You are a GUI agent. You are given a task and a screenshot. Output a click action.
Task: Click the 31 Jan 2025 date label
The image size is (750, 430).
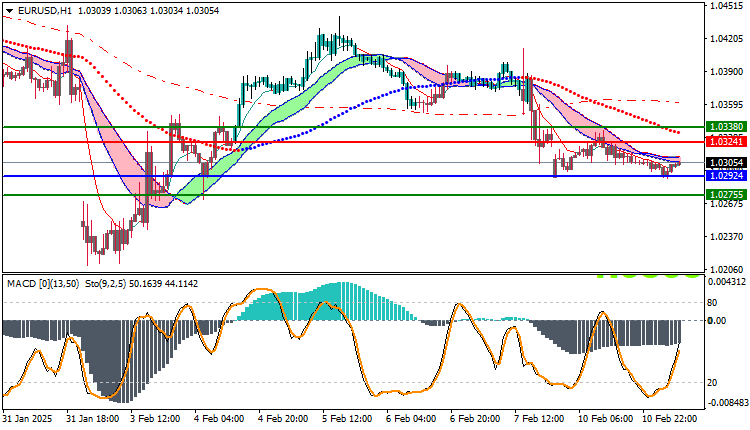click(x=27, y=419)
